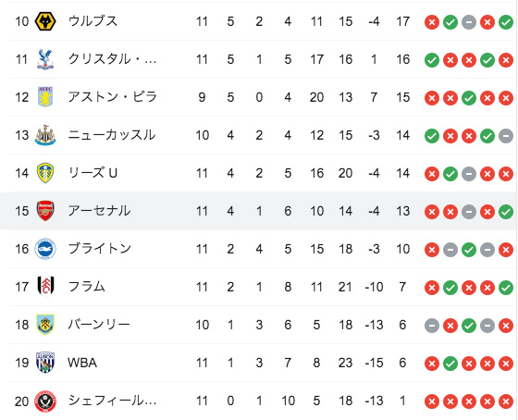
Task: Click Sheffield's most recent red loss indicator
Action: pos(506,401)
